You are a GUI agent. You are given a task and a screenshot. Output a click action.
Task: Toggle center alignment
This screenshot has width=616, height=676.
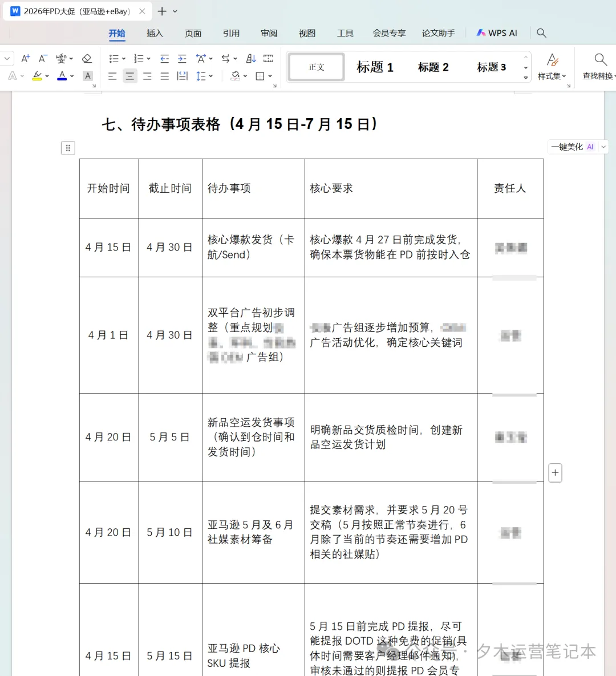[129, 76]
